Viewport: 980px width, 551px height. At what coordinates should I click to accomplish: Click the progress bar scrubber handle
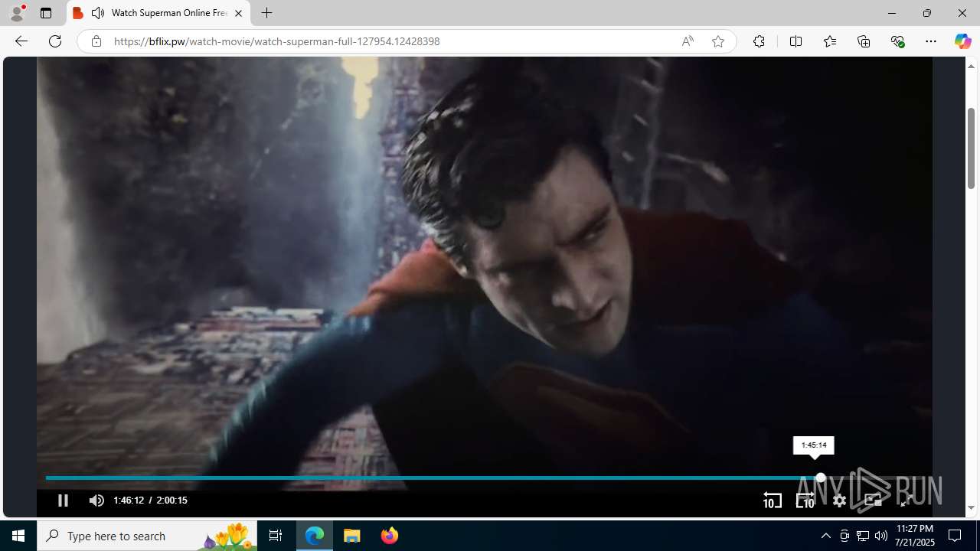coord(821,478)
